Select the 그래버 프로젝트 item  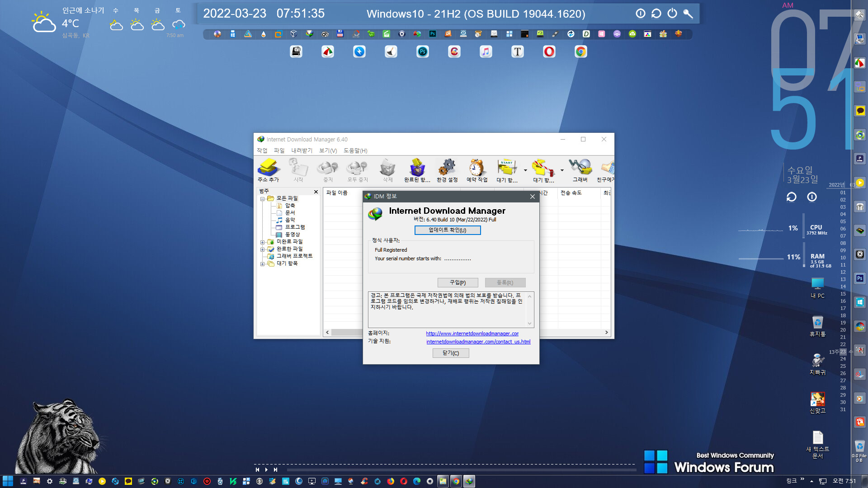(294, 256)
